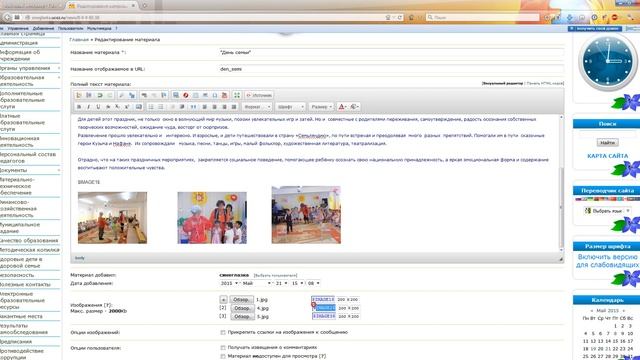This screenshot has height=360, width=640.
Task: Insert a block quote
Action: tap(193, 107)
